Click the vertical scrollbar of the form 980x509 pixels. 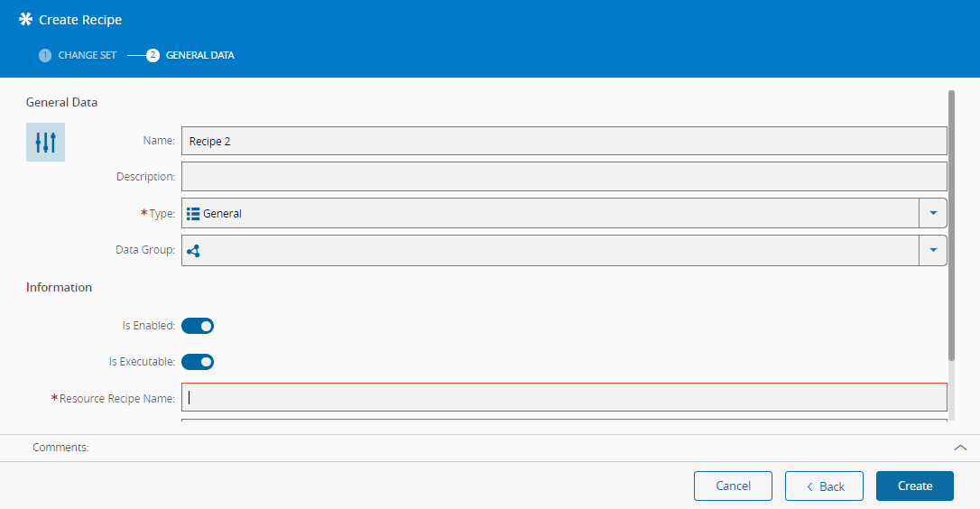pos(951,225)
